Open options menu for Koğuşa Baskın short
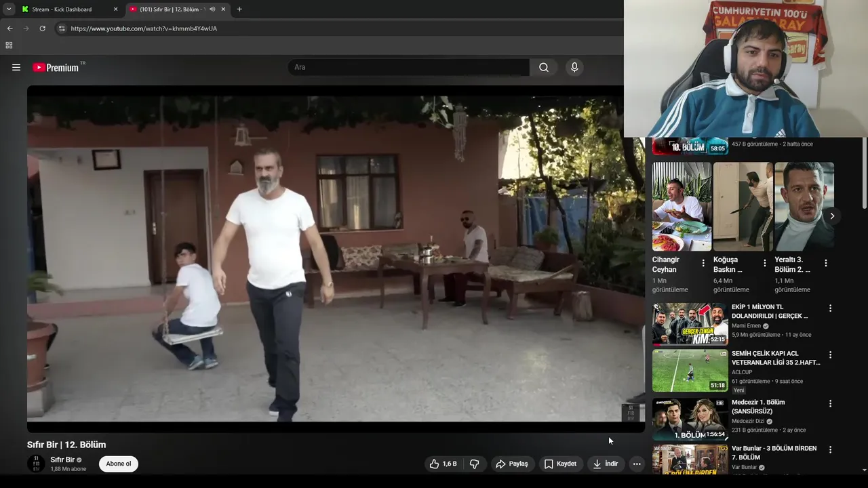868x488 pixels. pyautogui.click(x=764, y=263)
